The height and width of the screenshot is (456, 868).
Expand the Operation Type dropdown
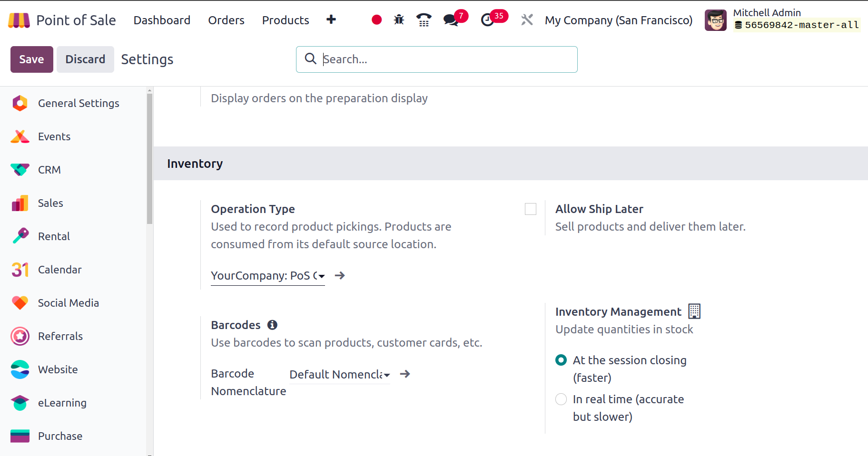point(321,276)
